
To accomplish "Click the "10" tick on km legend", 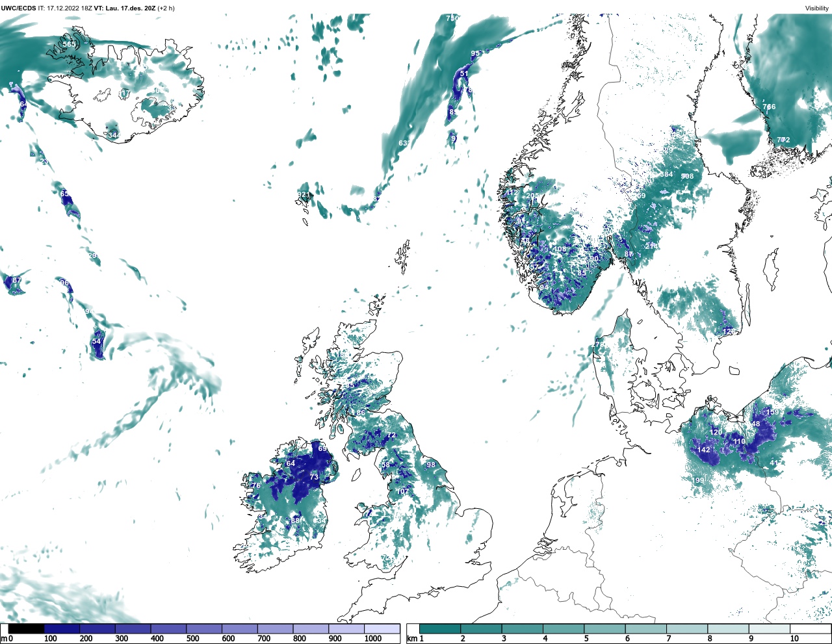I will pos(794,639).
